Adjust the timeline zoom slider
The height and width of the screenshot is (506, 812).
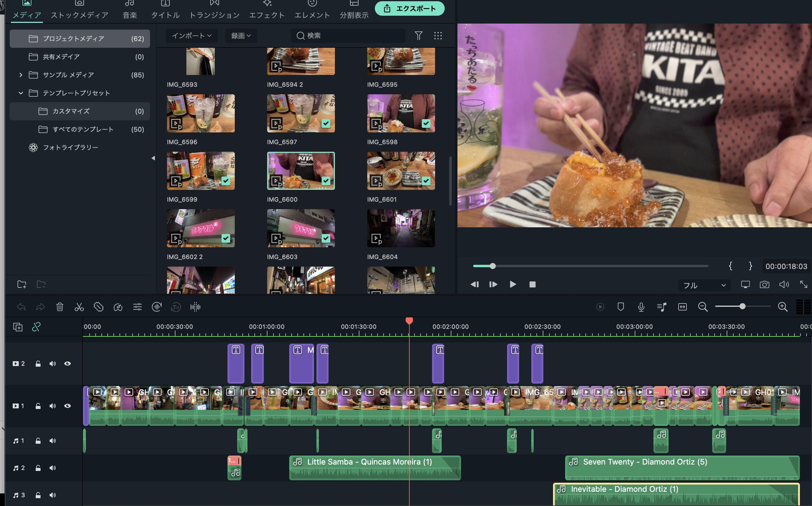click(742, 306)
